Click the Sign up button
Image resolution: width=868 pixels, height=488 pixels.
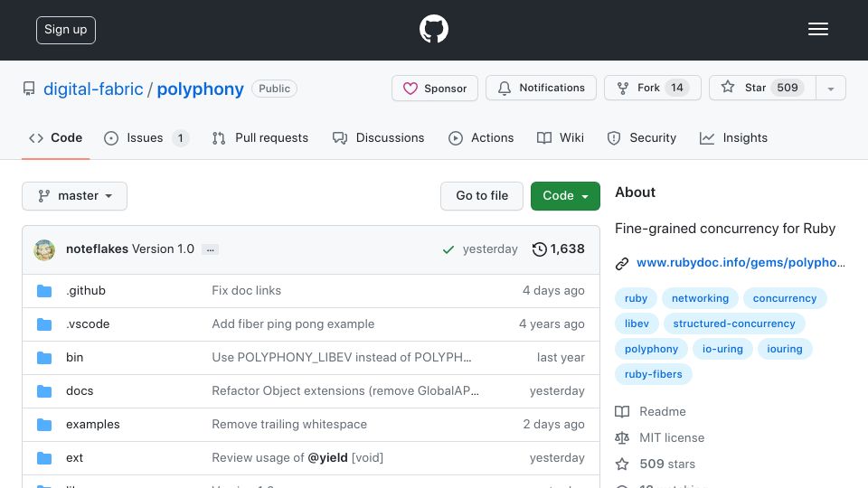66,30
